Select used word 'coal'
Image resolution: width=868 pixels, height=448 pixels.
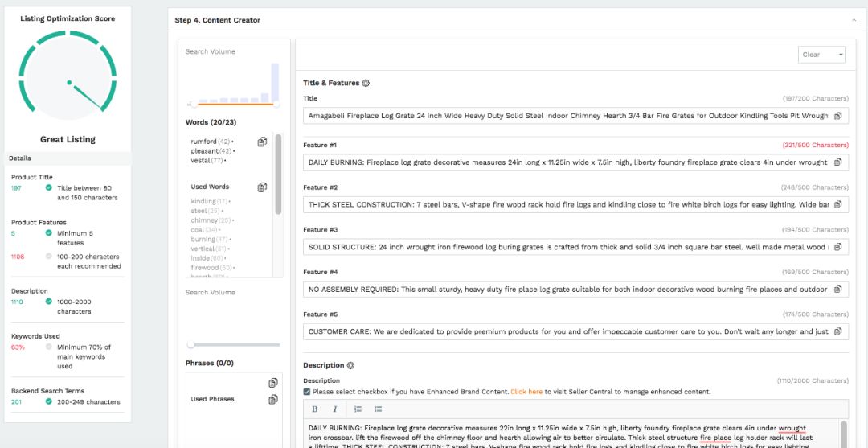click(197, 230)
